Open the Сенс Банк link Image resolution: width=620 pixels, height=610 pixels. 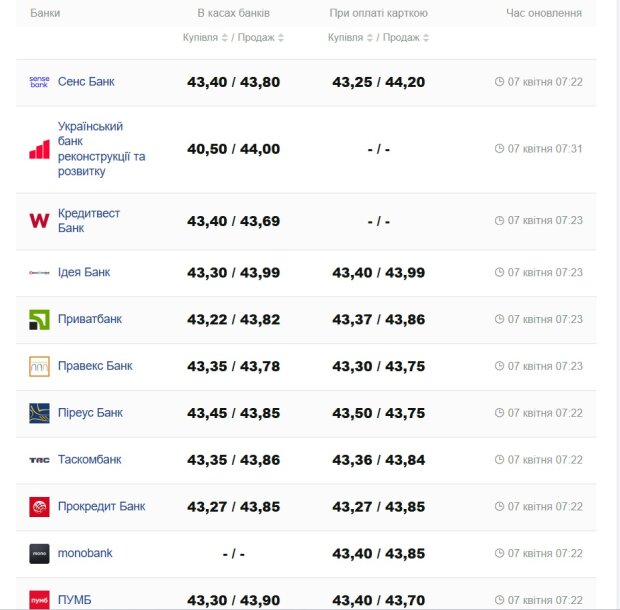click(86, 82)
